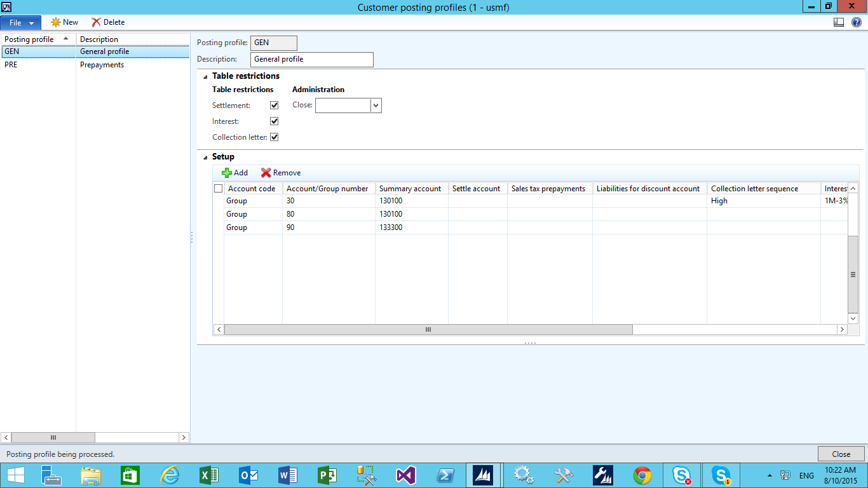Collapse the Setup section
Viewport: 868px width, 488px height.
click(x=205, y=157)
